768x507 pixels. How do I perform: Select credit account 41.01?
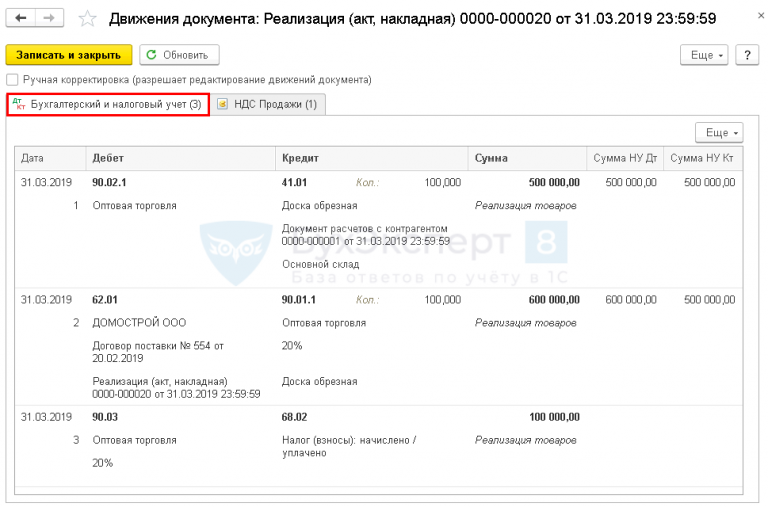tap(294, 182)
